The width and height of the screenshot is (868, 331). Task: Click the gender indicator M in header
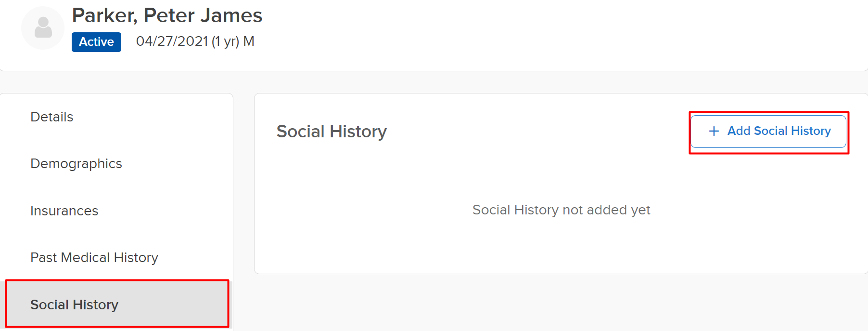click(x=249, y=41)
